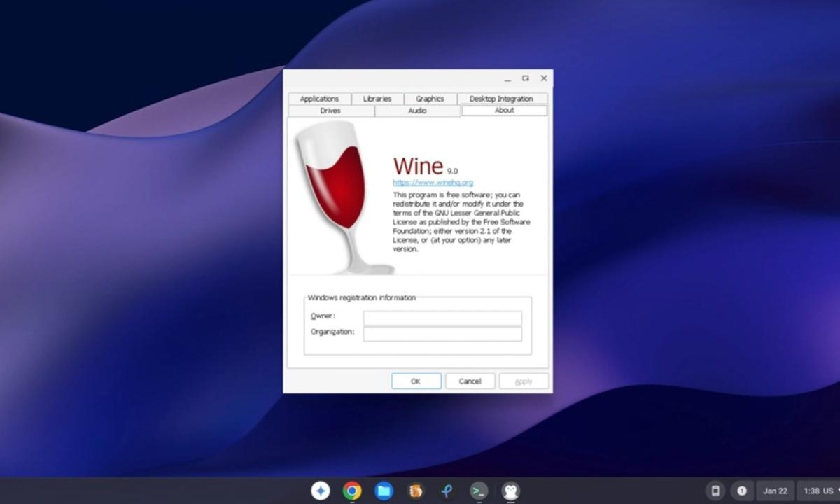Open the Phone Hub in the system tray
840x504 pixels.
click(716, 491)
